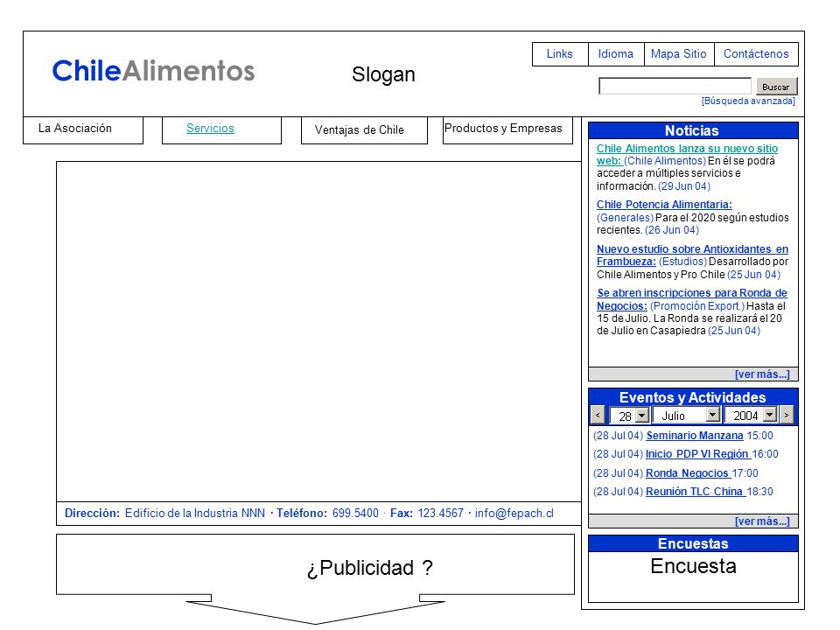Click the 15:00 time of Seminario Manzana

tap(759, 436)
